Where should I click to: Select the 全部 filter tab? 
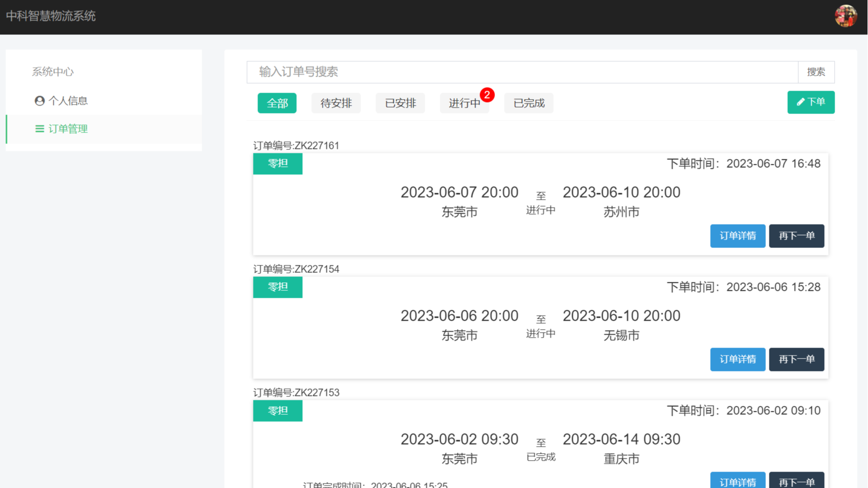point(277,103)
